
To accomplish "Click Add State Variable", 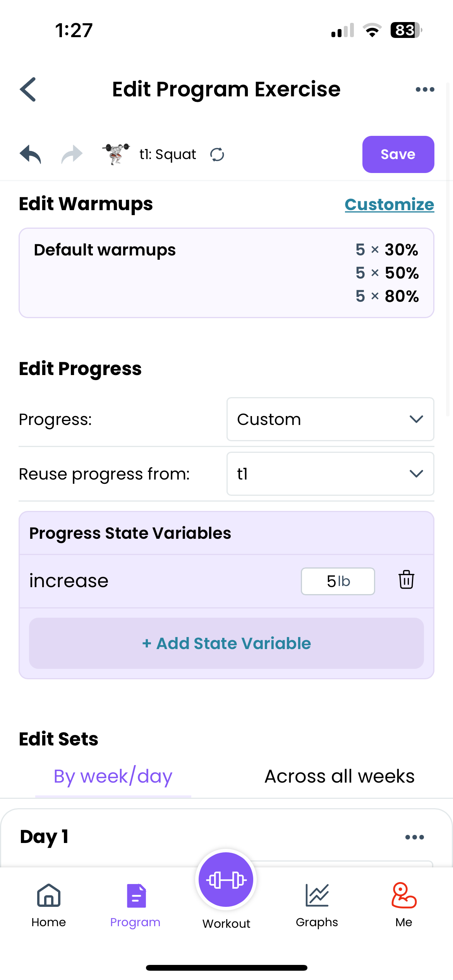I will point(227,643).
